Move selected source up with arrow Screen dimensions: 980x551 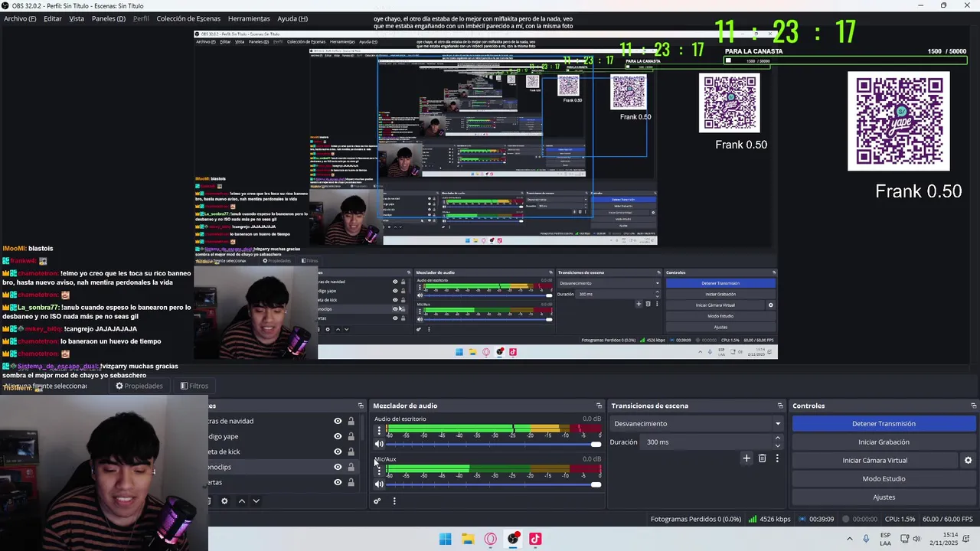[x=242, y=501]
